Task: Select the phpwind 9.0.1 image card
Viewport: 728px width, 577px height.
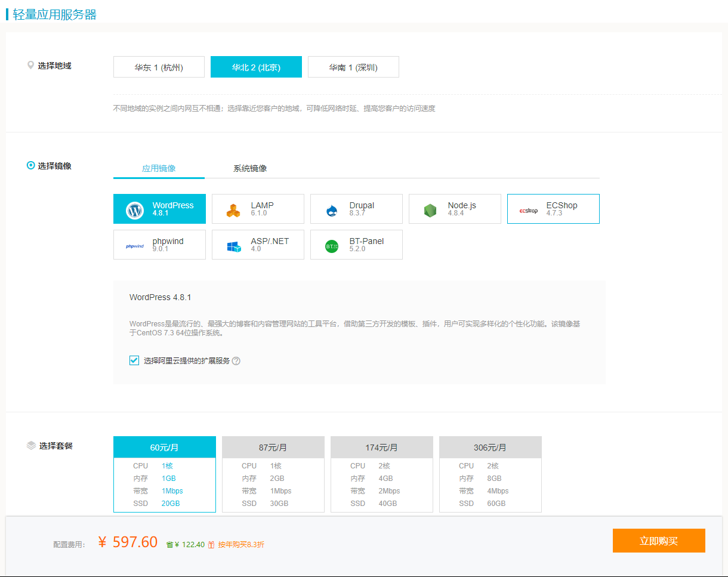Action: click(159, 245)
